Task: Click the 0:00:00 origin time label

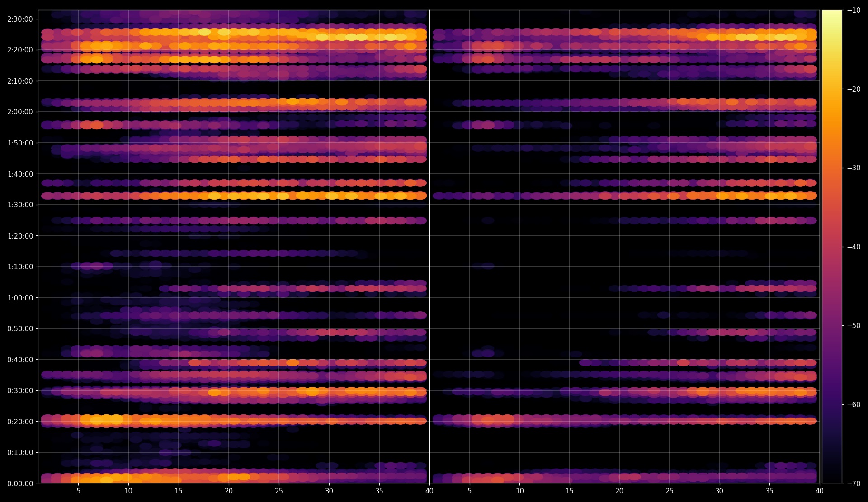Action: [x=20, y=483]
